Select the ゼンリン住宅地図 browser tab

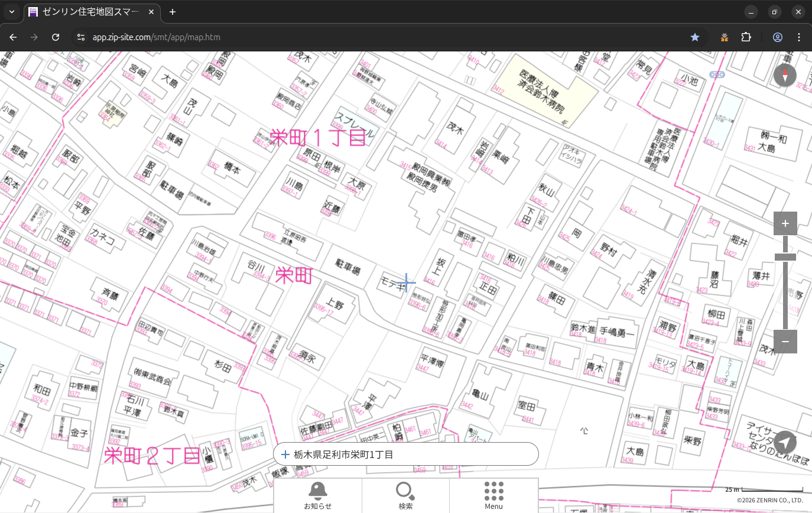89,12
